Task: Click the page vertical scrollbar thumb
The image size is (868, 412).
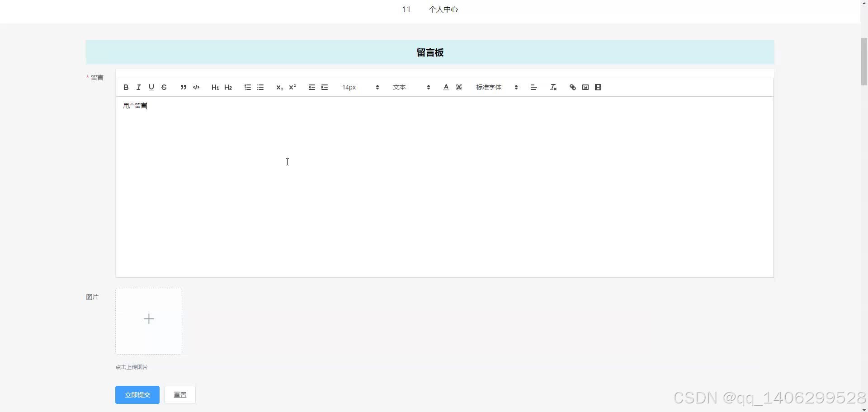Action: (864, 62)
